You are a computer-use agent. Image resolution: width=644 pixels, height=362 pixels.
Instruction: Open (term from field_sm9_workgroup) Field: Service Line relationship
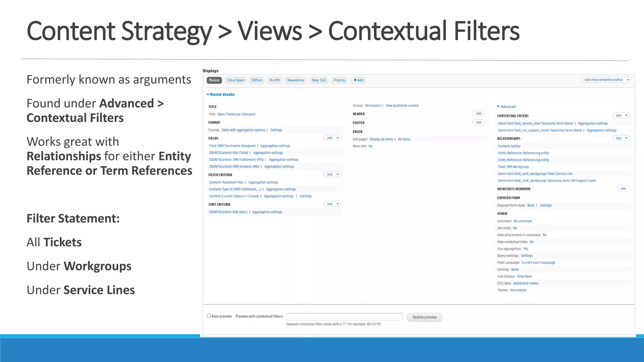[x=535, y=174]
